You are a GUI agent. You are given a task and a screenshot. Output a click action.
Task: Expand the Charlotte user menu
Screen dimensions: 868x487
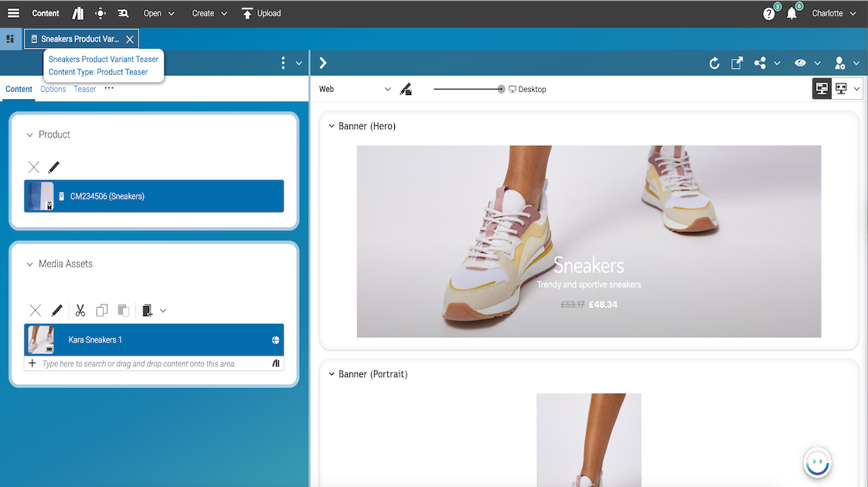(x=834, y=13)
